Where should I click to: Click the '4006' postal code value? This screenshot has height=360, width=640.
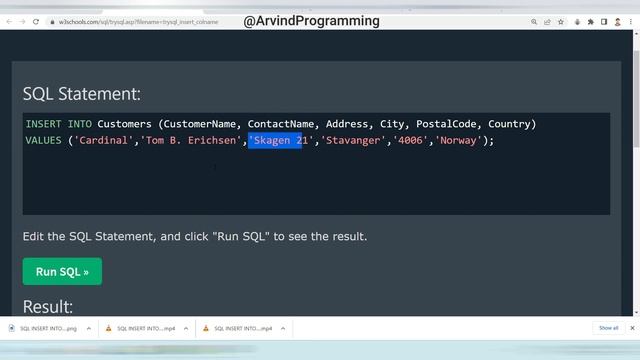410,140
